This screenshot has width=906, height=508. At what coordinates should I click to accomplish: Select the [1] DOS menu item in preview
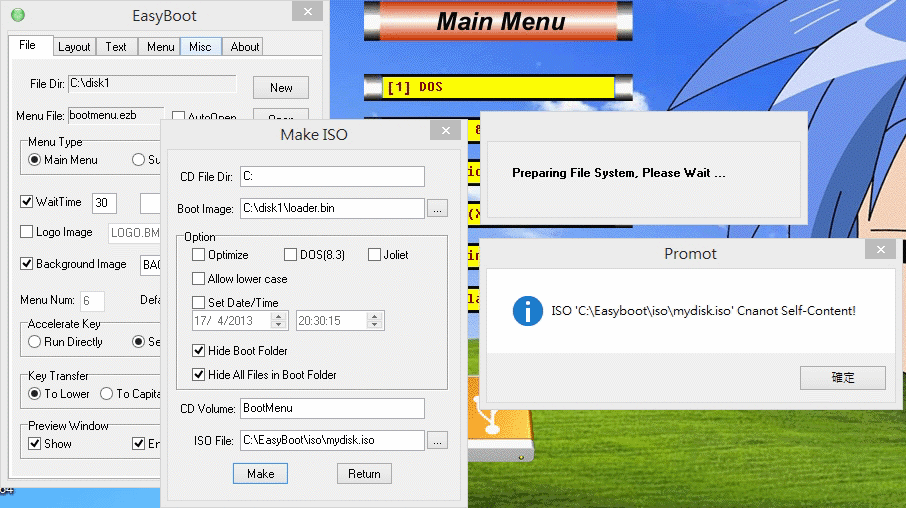click(498, 87)
